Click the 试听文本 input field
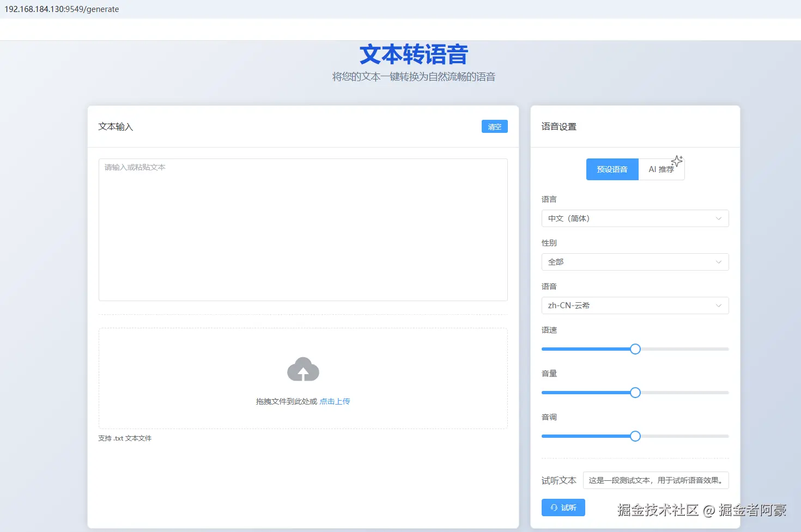The width and height of the screenshot is (801, 532). point(656,480)
